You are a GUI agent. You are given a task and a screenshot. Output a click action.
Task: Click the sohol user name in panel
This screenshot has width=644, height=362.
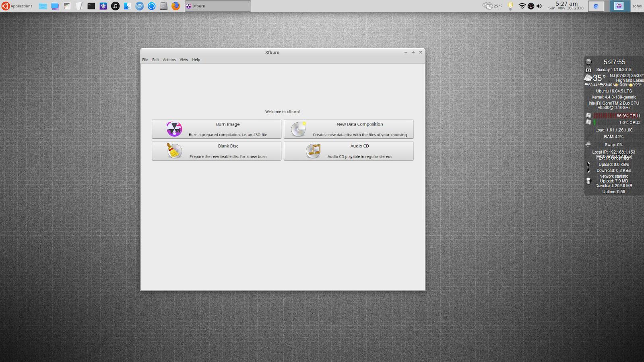click(637, 6)
